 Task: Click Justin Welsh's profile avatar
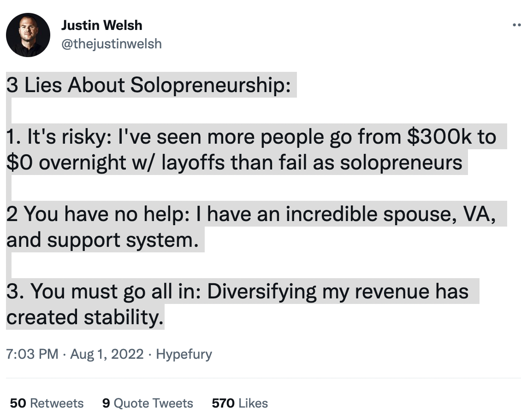tap(28, 35)
